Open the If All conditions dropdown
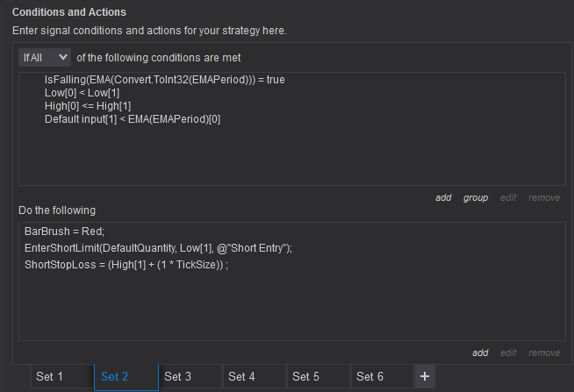 pos(45,57)
